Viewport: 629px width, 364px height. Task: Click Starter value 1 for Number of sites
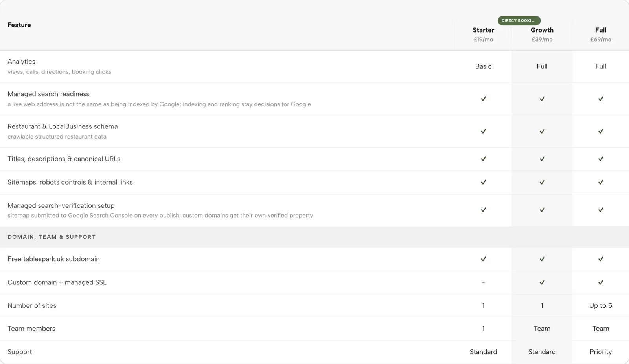click(483, 305)
